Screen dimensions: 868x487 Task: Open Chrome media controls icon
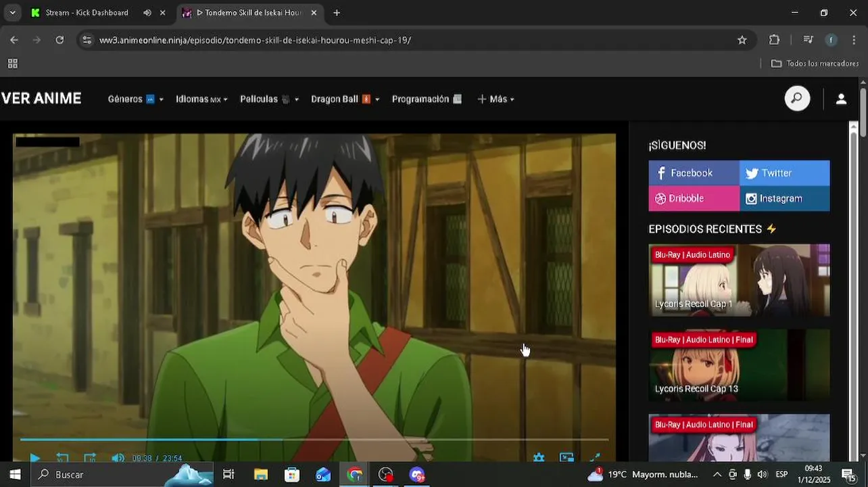click(808, 40)
